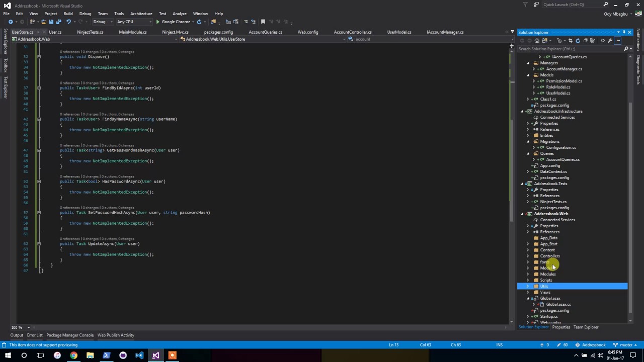Screen dimensions: 644x362
Task: Click Sync with Active Document icon
Action: [570, 41]
